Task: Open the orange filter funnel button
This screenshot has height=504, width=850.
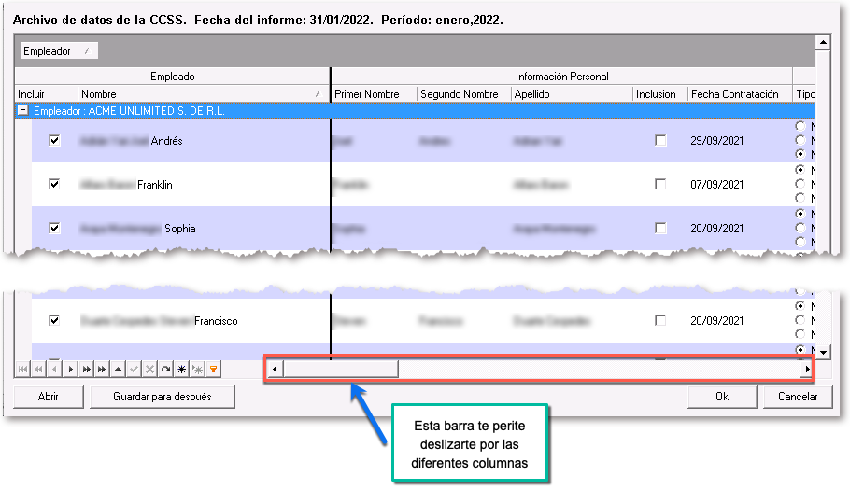Action: [x=214, y=370]
